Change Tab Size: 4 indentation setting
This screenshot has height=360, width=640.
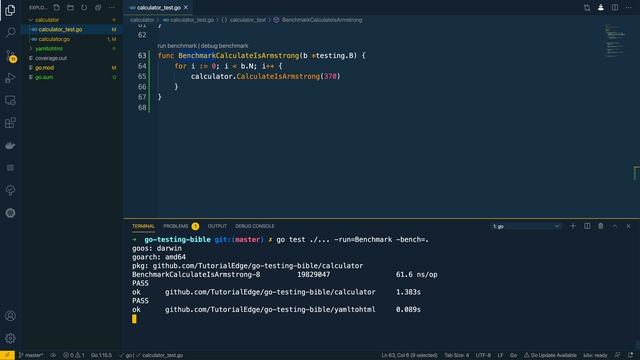(456, 355)
